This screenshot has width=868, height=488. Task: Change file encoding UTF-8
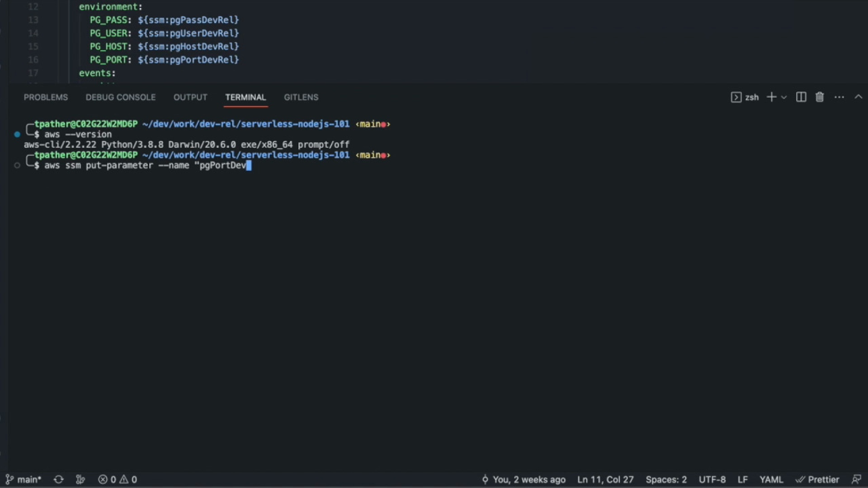[x=712, y=479]
